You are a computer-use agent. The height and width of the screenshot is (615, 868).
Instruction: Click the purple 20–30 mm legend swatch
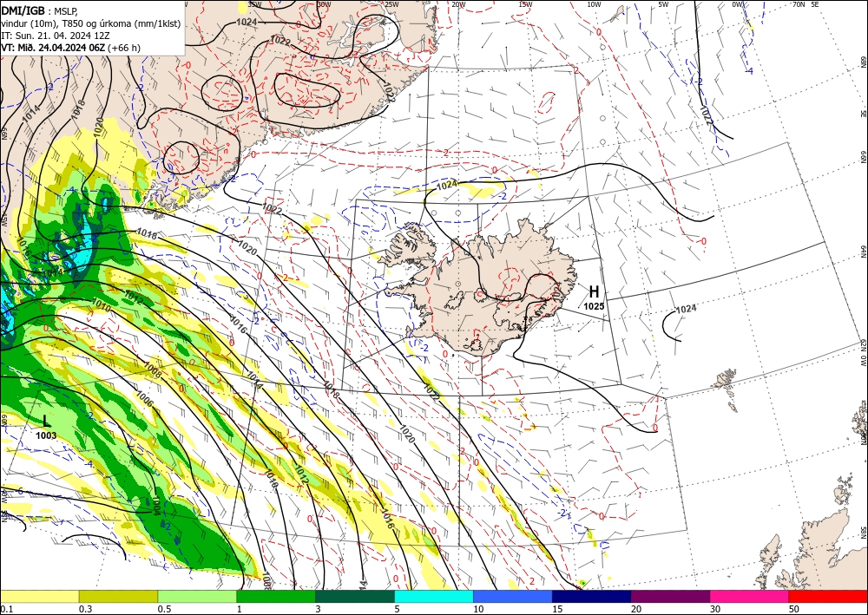[670, 597]
